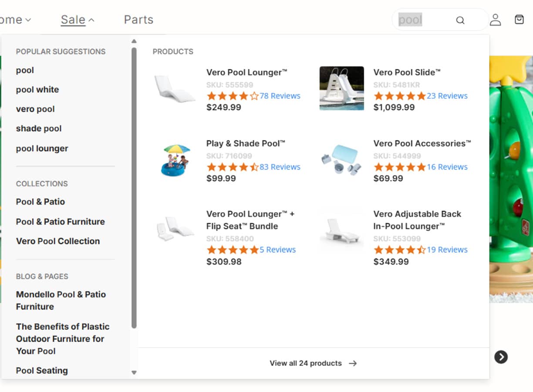533x392 pixels.
Task: Open the Mondello Pool & Patio Furniture page
Action: [x=61, y=301]
